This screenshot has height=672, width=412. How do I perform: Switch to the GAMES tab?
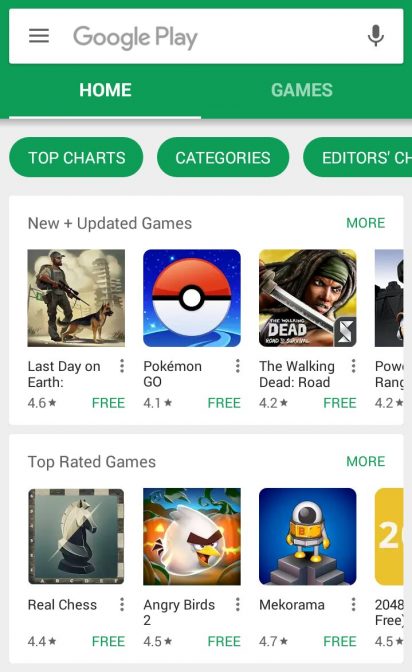click(x=302, y=90)
